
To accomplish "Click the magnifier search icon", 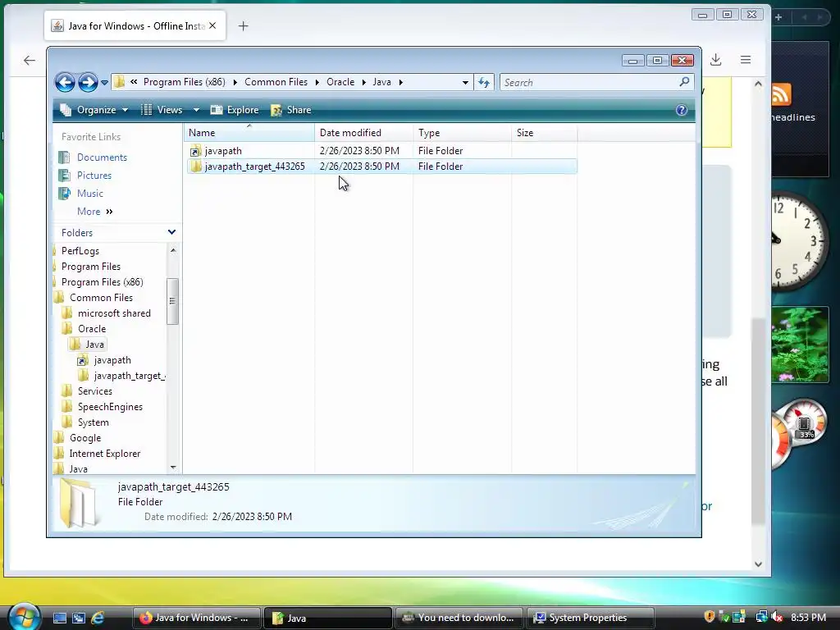I will (x=684, y=82).
